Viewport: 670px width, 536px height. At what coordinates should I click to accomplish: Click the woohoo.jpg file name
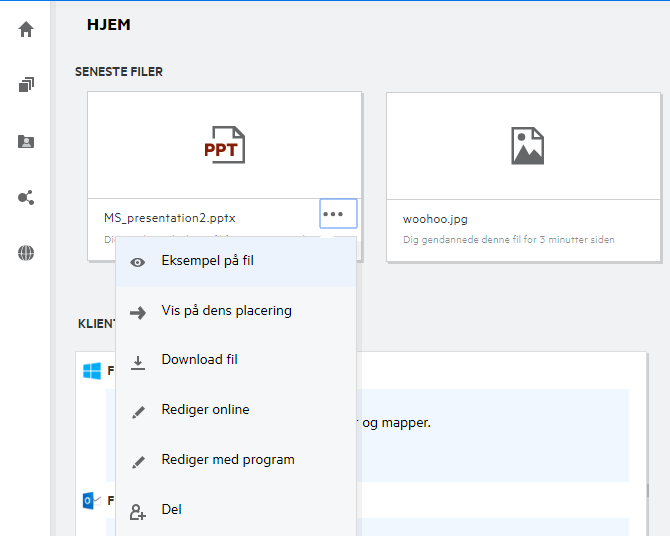[435, 219]
